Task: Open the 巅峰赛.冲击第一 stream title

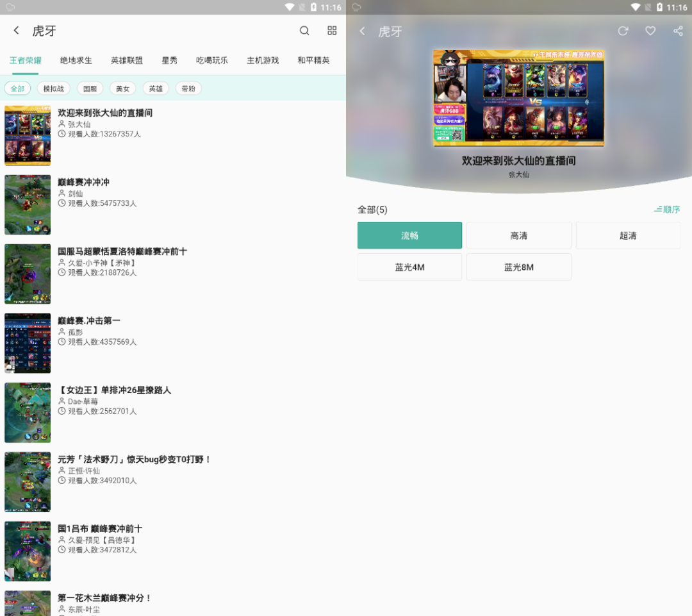Action: [88, 320]
